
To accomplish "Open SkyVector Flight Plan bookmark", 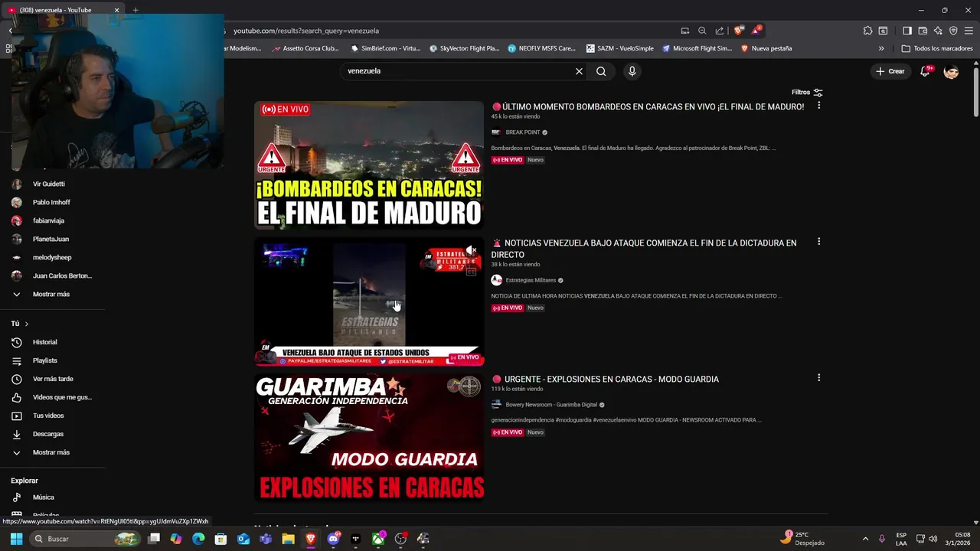I will tap(464, 48).
